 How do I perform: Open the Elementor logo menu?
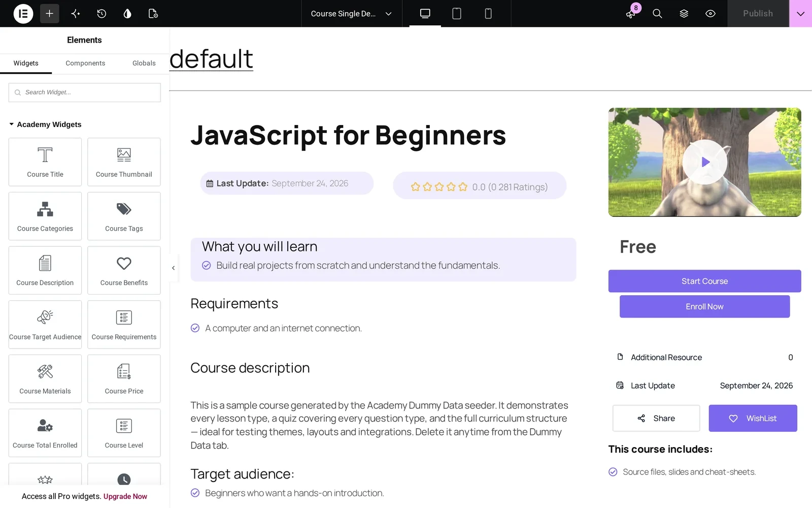[23, 14]
